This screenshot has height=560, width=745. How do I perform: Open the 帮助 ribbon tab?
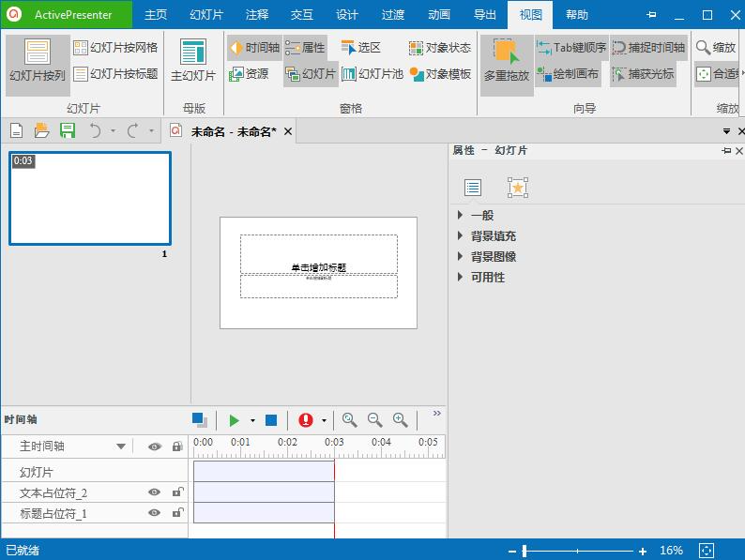coord(577,15)
